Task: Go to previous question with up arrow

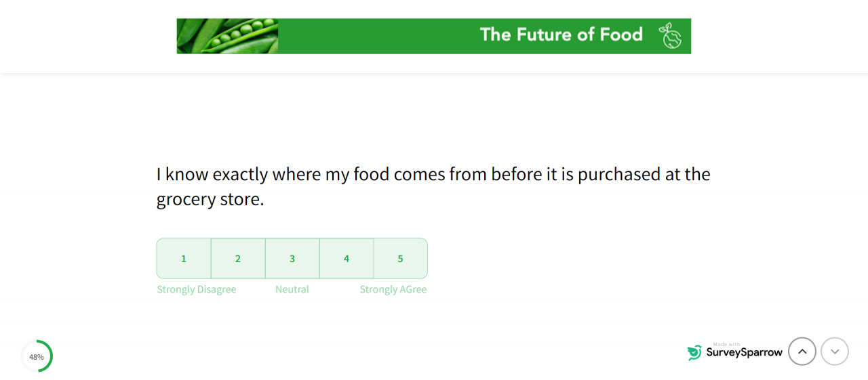Action: [802, 352]
